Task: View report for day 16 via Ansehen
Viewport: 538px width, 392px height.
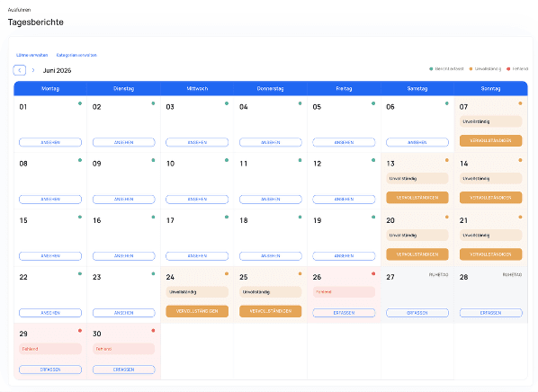Action: coord(123,256)
